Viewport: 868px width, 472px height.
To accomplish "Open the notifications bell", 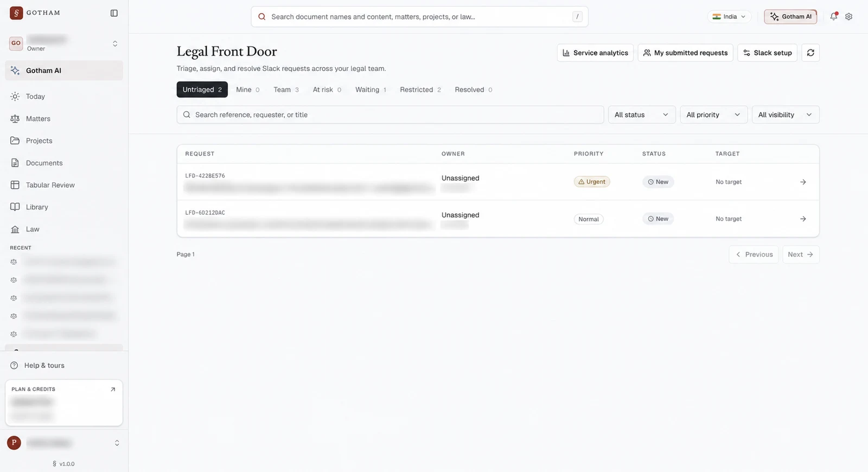I will click(834, 16).
